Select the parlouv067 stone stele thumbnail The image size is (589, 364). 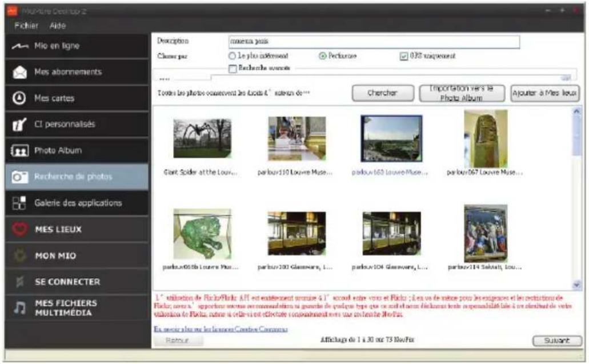click(x=486, y=139)
